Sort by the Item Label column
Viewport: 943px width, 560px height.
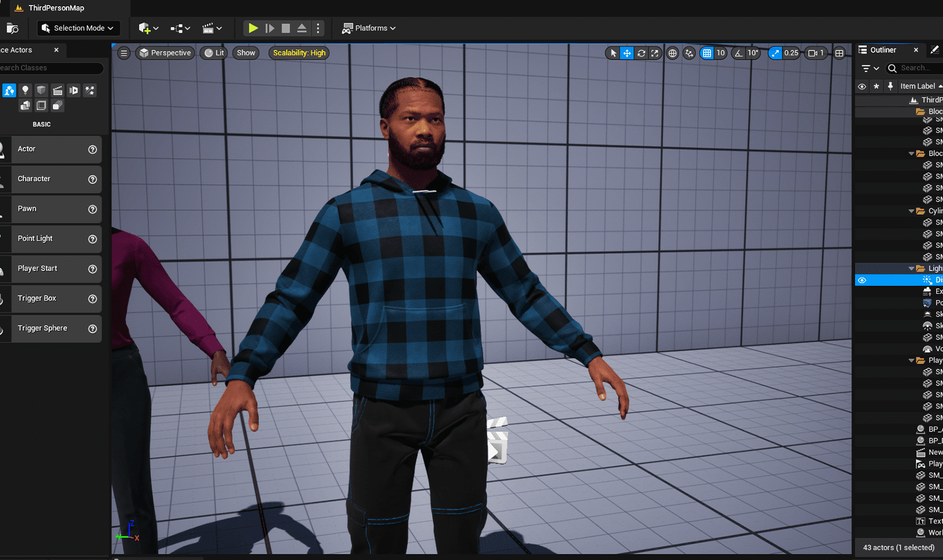pos(920,87)
